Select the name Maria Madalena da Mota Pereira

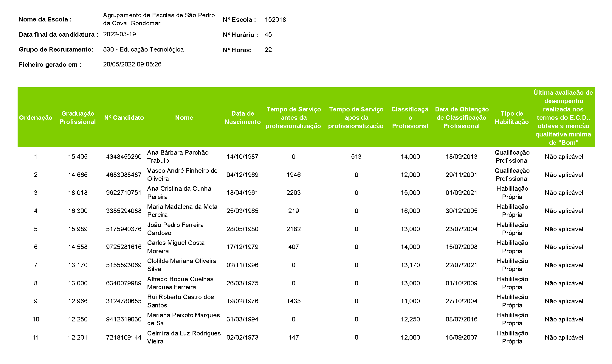tap(182, 211)
